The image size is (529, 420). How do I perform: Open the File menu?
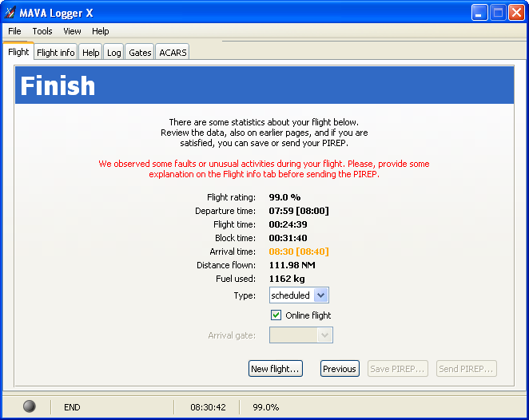(x=14, y=31)
